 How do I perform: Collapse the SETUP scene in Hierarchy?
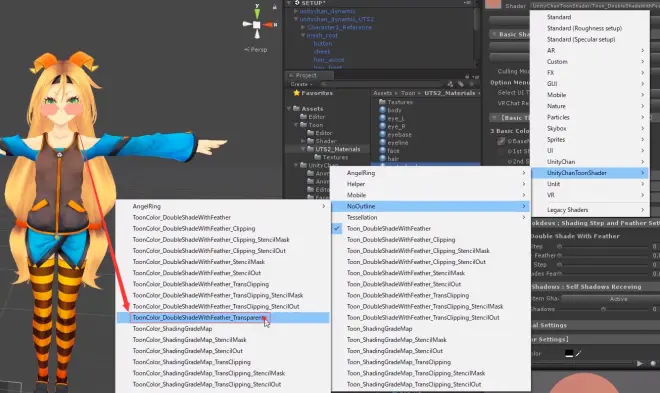click(x=289, y=3)
